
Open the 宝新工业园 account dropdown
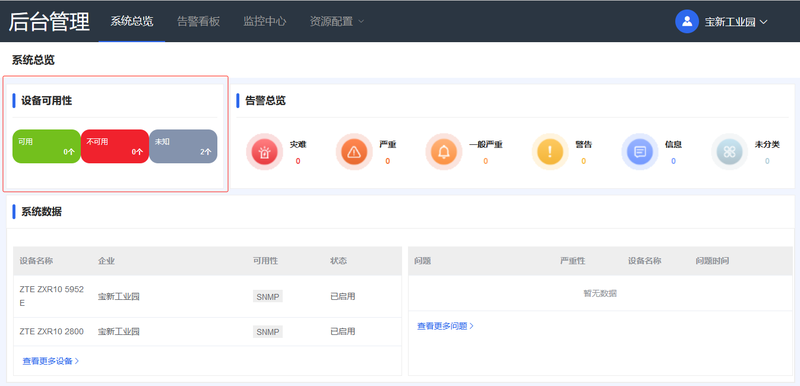click(x=736, y=22)
